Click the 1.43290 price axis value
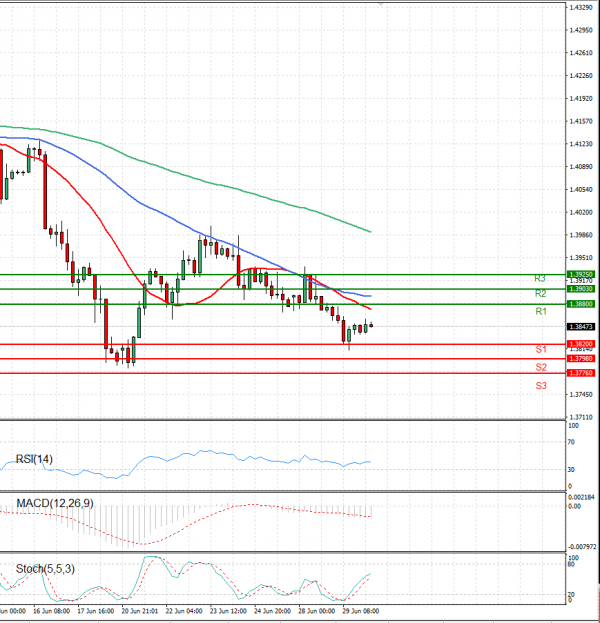600x623 pixels. tap(581, 8)
